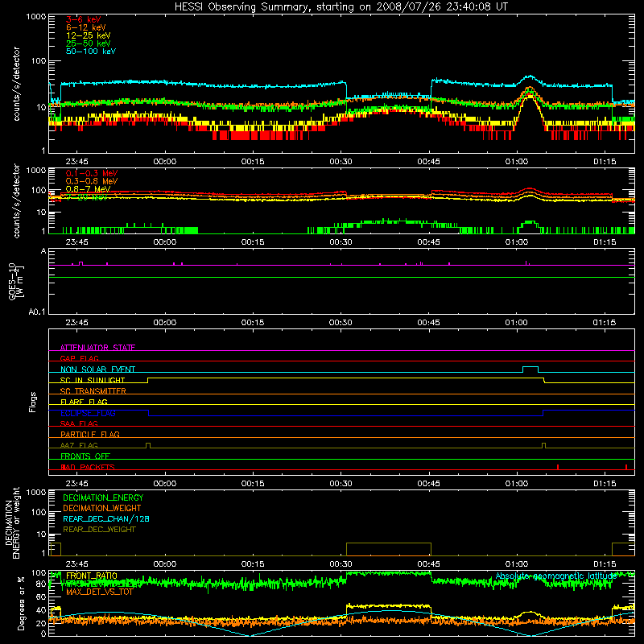Click the 1000 tick label on top panel
This screenshot has width=644, height=644.
click(x=36, y=17)
